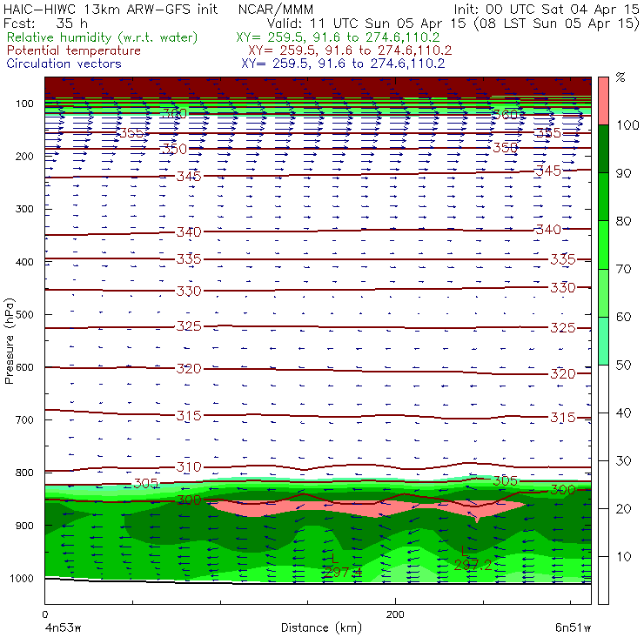
Task: Click the right-hand '345' contour label
Action: point(548,171)
